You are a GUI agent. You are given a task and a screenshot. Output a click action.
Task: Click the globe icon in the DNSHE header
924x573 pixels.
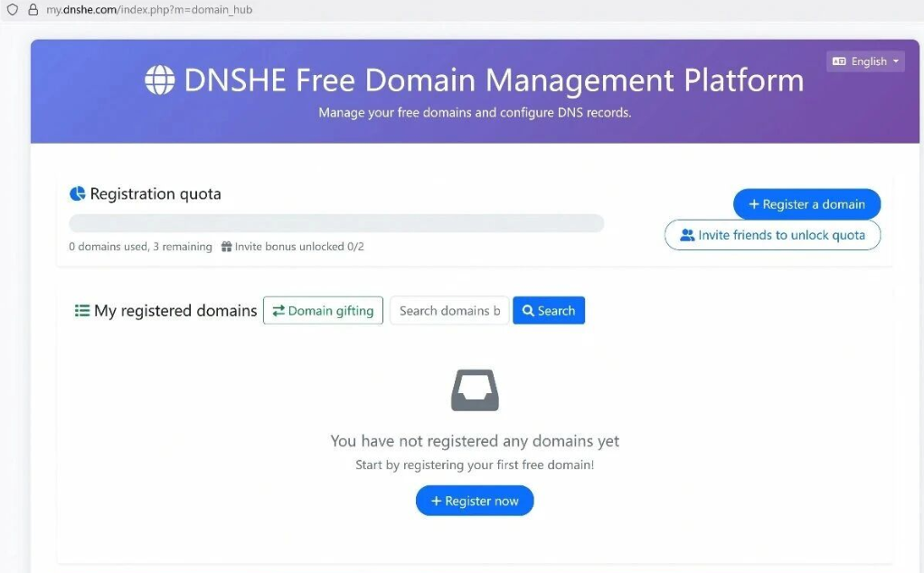pos(160,80)
